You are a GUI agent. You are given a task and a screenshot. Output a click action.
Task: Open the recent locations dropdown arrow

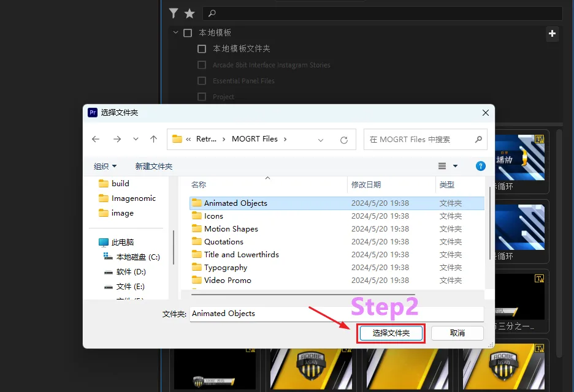136,139
